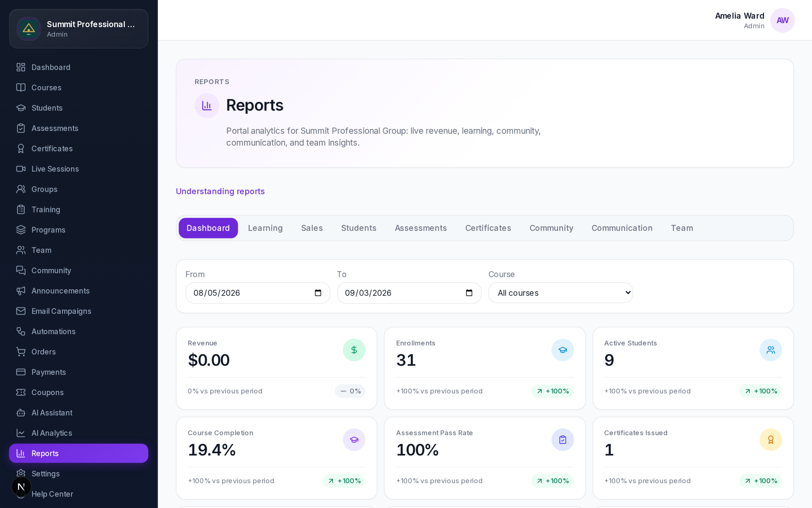Open AI Analytics chart icon
Image resolution: width=812 pixels, height=508 pixels.
click(x=21, y=433)
